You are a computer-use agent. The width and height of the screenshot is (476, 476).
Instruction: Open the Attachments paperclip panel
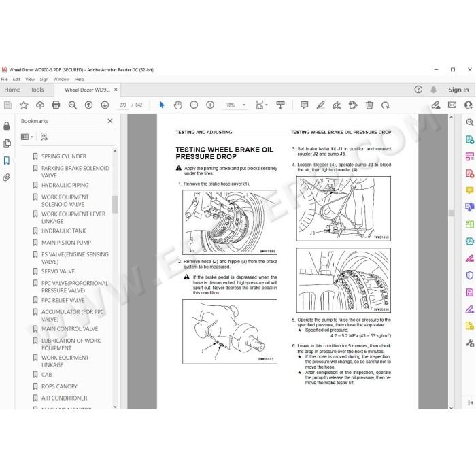[x=7, y=177]
